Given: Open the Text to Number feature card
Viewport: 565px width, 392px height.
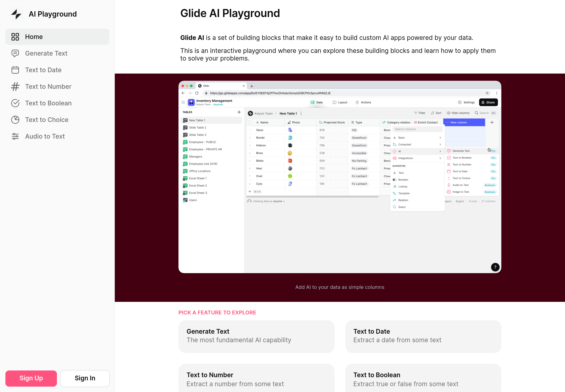Looking at the screenshot, I should point(256,378).
